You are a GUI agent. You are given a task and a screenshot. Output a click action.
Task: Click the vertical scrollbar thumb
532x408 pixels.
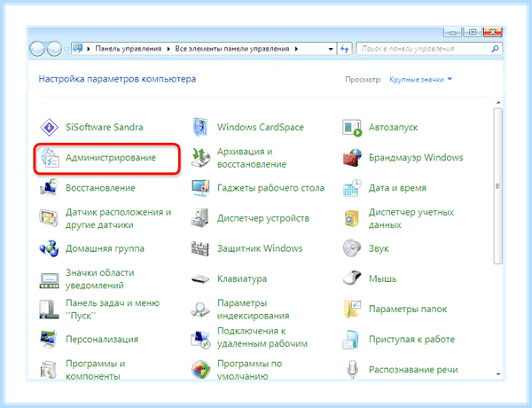(x=498, y=186)
